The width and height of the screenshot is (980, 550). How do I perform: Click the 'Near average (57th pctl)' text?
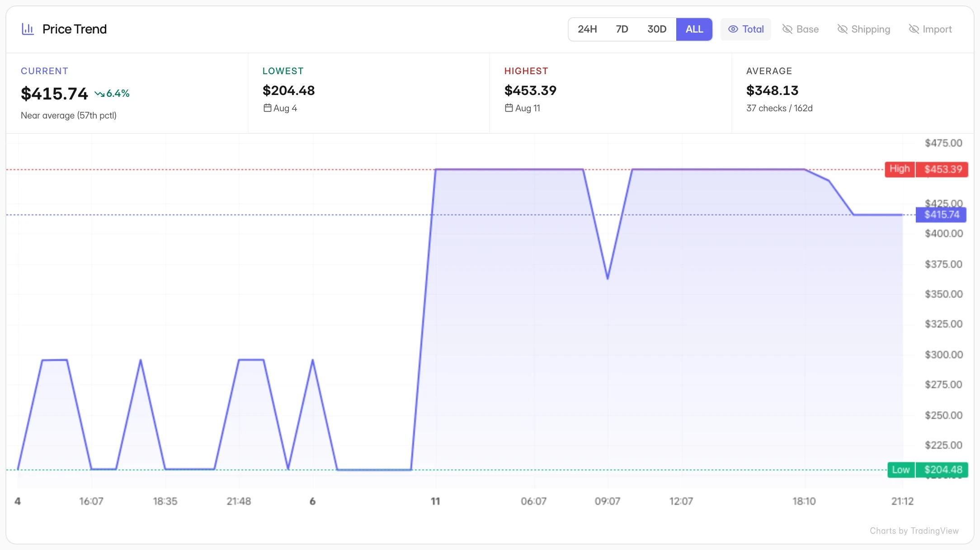(69, 115)
